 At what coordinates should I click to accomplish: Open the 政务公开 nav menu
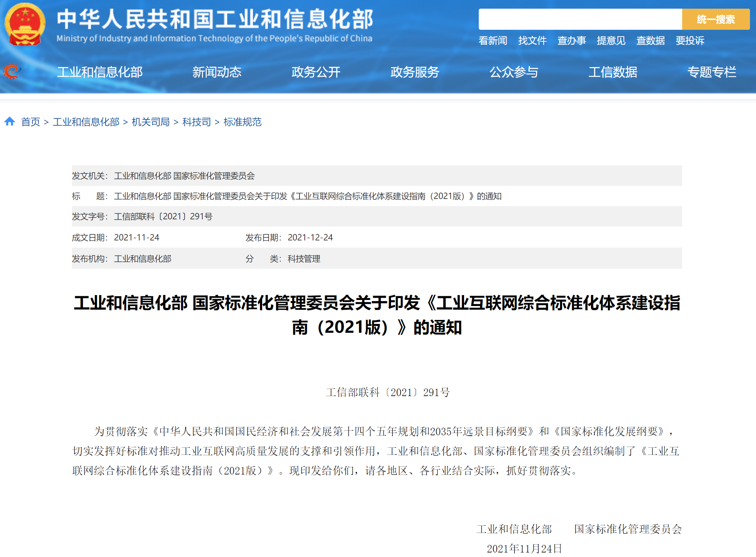[x=316, y=72]
